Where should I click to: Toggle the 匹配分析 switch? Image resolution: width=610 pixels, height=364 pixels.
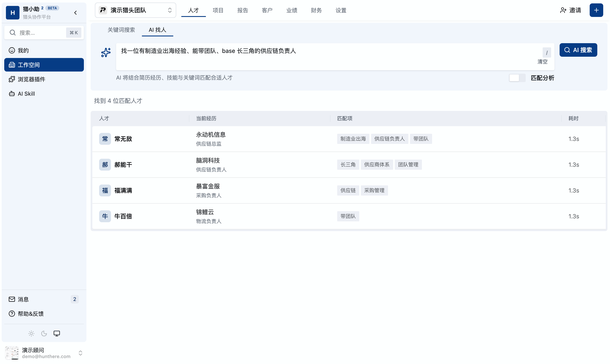pos(517,78)
